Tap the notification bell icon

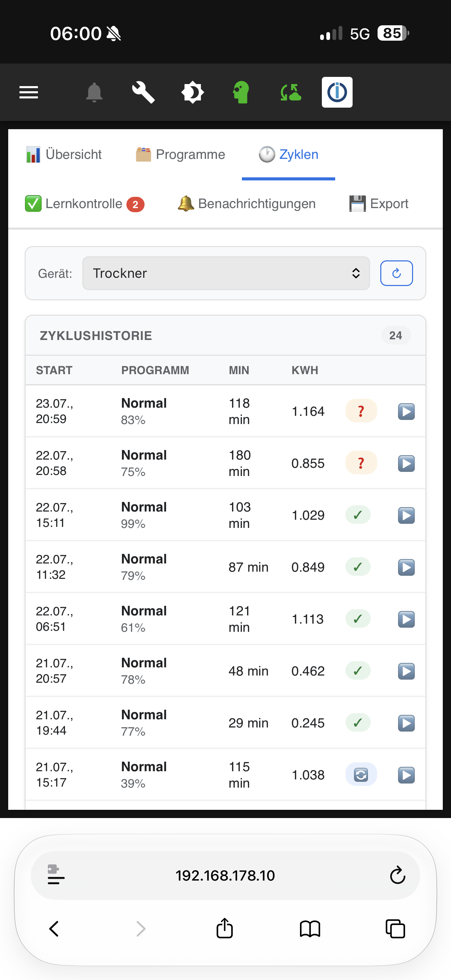[94, 93]
